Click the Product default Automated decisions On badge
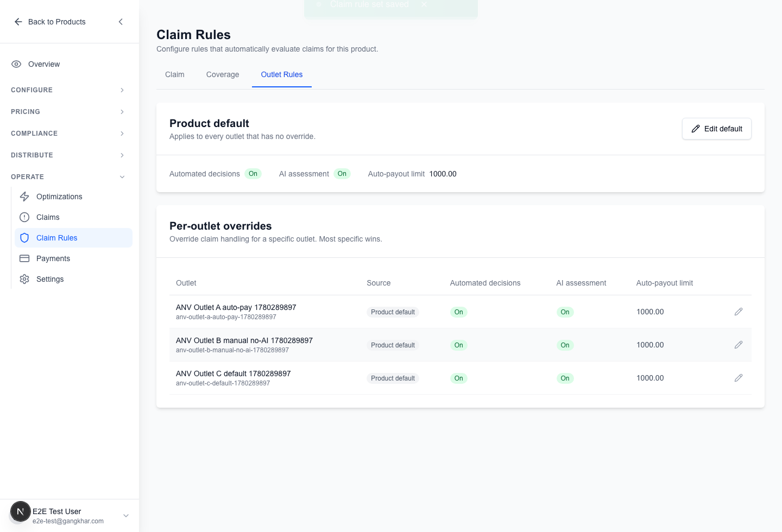This screenshot has height=532, width=782. coord(253,174)
